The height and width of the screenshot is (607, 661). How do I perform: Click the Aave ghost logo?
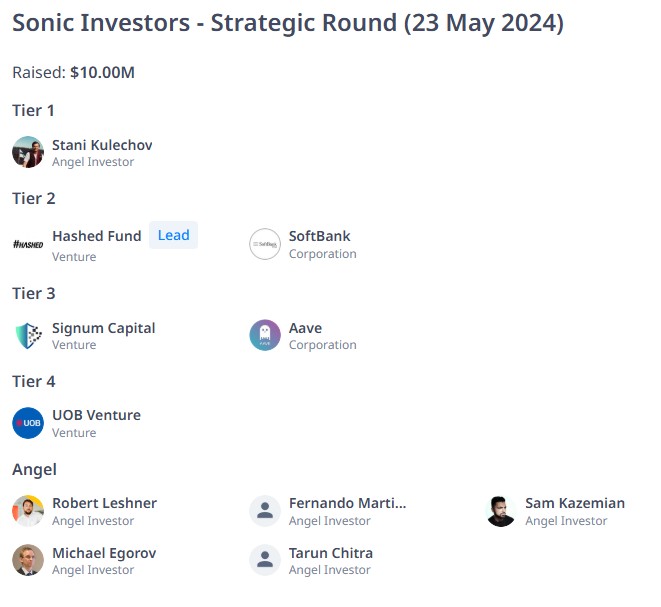click(x=265, y=336)
